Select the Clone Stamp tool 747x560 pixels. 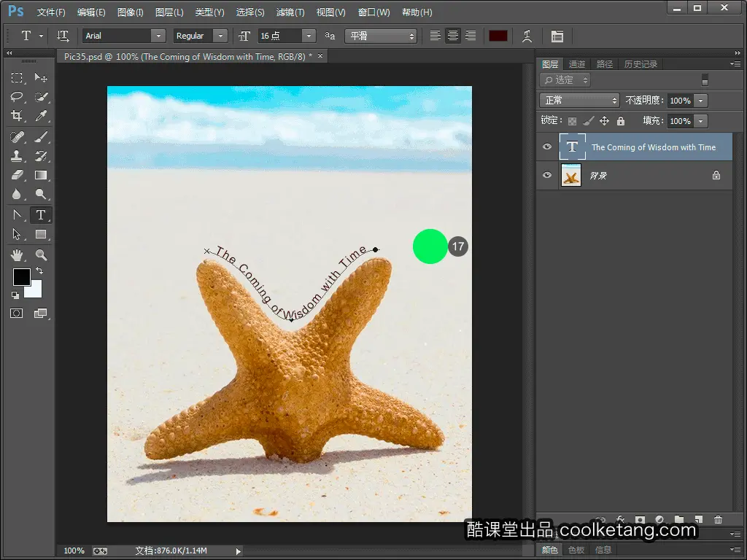pos(17,156)
